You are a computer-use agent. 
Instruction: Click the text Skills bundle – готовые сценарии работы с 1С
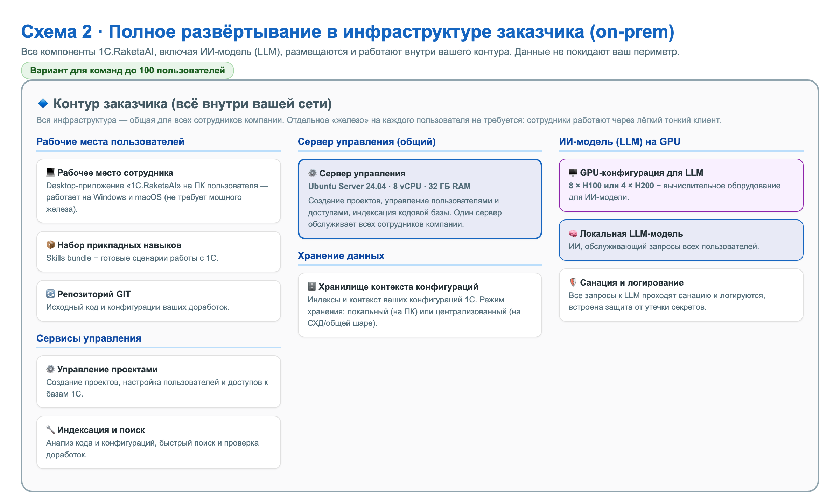point(132,258)
